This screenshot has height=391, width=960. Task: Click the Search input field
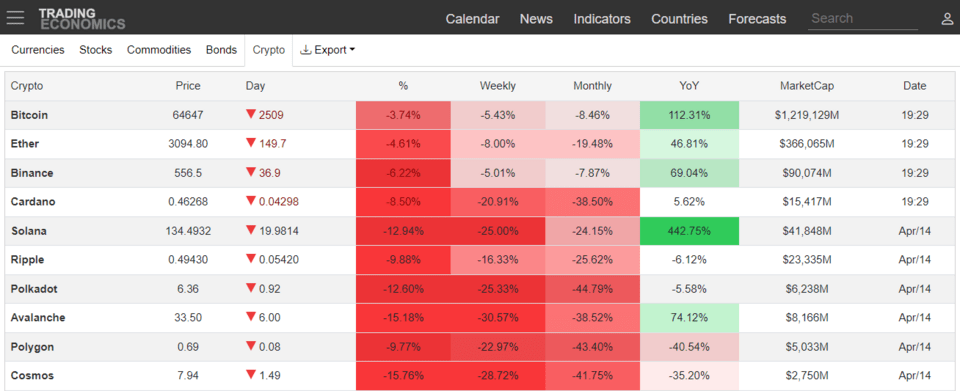tap(863, 18)
